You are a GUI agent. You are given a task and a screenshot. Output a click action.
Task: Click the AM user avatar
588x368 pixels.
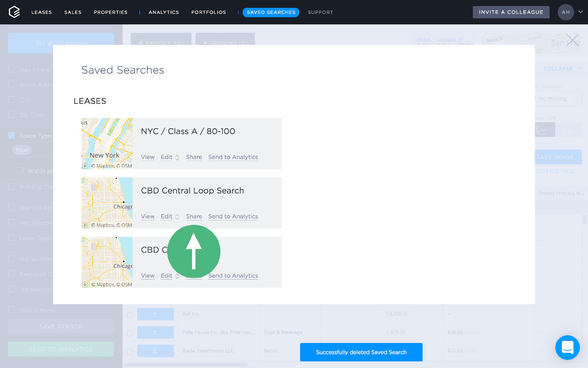point(566,12)
